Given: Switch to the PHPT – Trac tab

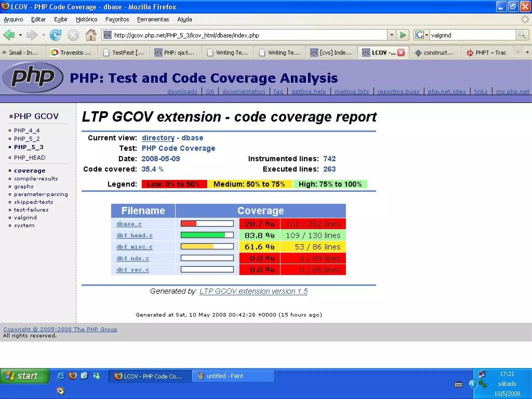Looking at the screenshot, I should (487, 53).
